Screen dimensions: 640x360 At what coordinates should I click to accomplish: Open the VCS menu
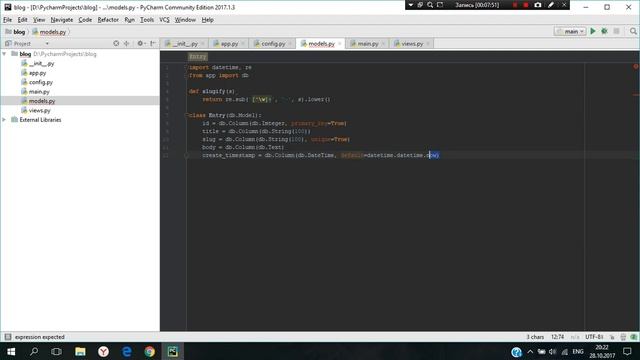pyautogui.click(x=164, y=20)
